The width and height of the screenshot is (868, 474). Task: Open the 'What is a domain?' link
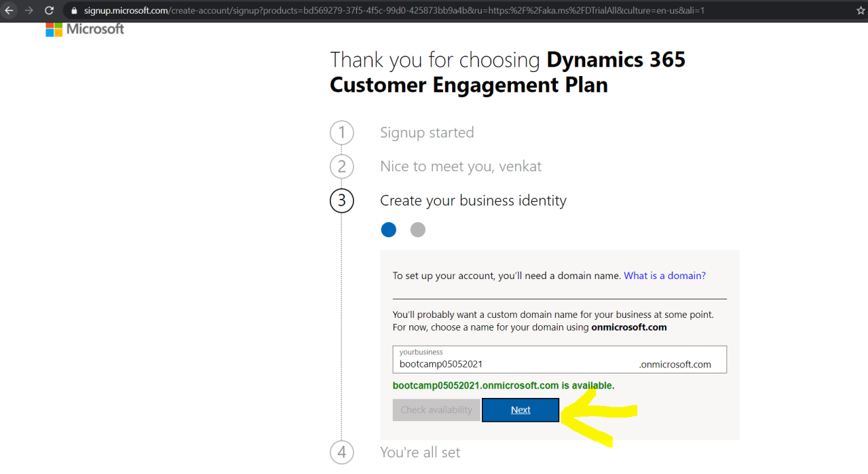(x=664, y=276)
